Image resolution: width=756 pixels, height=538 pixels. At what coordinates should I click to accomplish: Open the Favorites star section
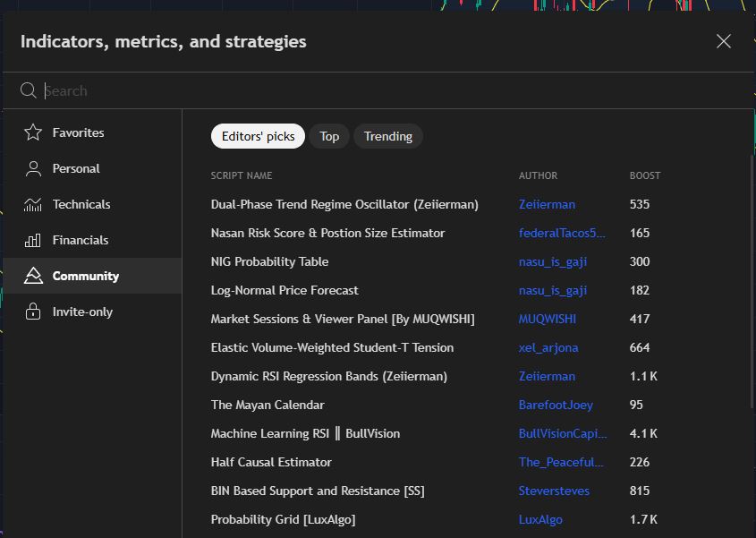click(33, 132)
